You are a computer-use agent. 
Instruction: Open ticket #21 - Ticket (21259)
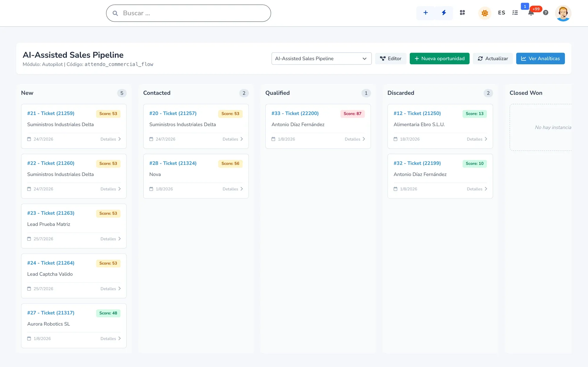51,113
